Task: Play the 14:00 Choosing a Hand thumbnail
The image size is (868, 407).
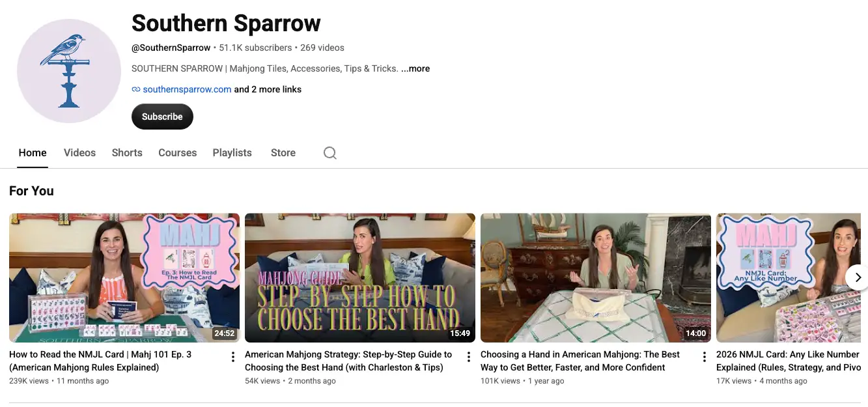Action: pyautogui.click(x=596, y=277)
